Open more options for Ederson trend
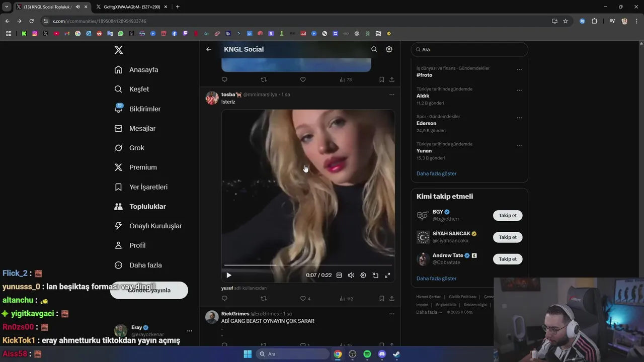This screenshot has height=362, width=644. pyautogui.click(x=519, y=118)
